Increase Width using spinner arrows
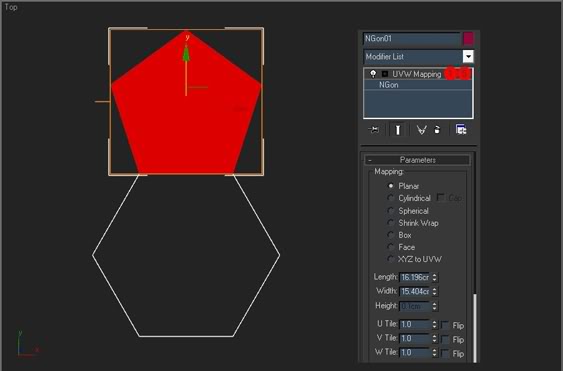This screenshot has height=371, width=563. click(434, 289)
